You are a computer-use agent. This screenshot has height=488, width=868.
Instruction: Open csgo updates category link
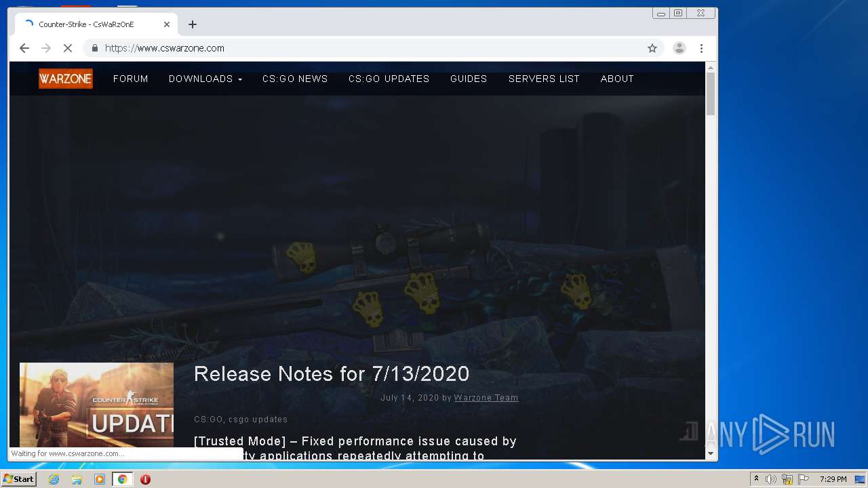[258, 420]
